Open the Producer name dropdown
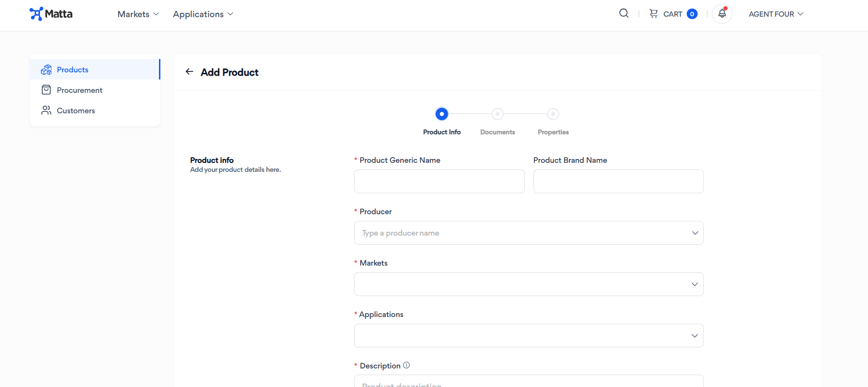868x387 pixels. point(529,233)
